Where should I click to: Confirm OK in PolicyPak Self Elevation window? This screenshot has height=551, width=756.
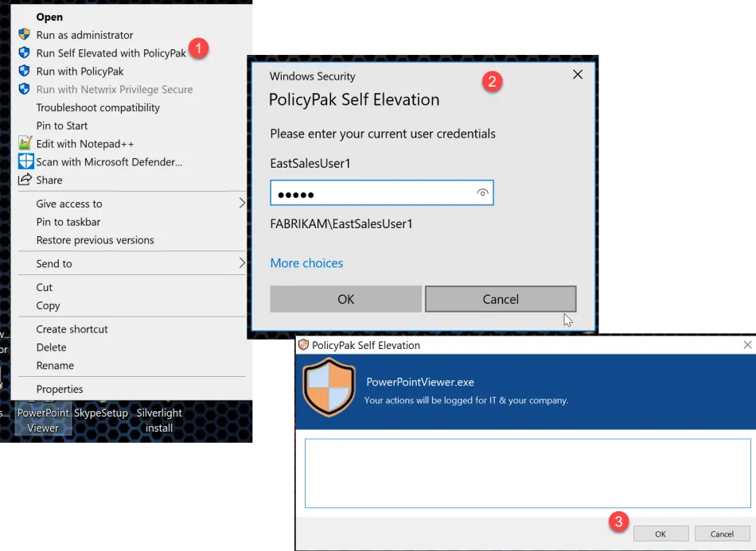pos(661,534)
